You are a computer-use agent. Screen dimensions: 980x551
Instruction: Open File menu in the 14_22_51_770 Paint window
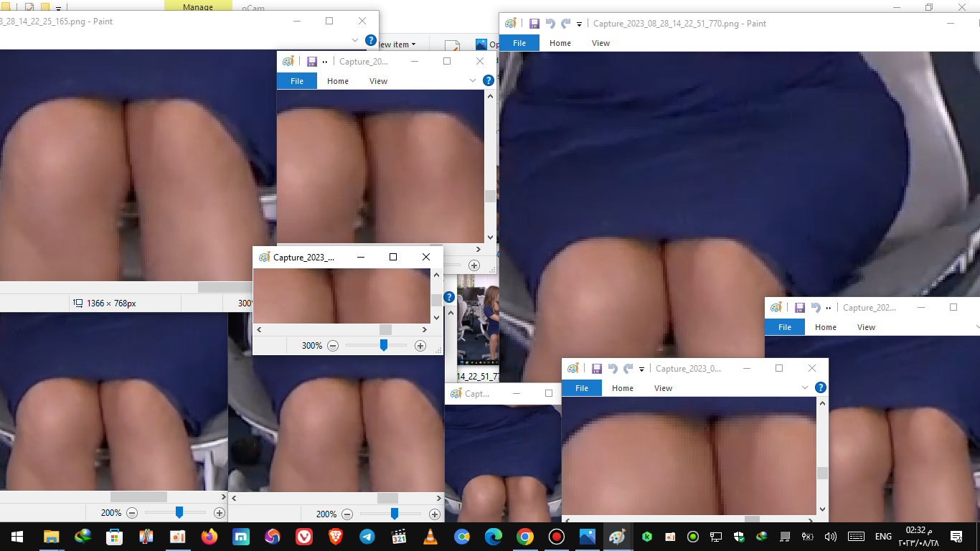tap(519, 43)
